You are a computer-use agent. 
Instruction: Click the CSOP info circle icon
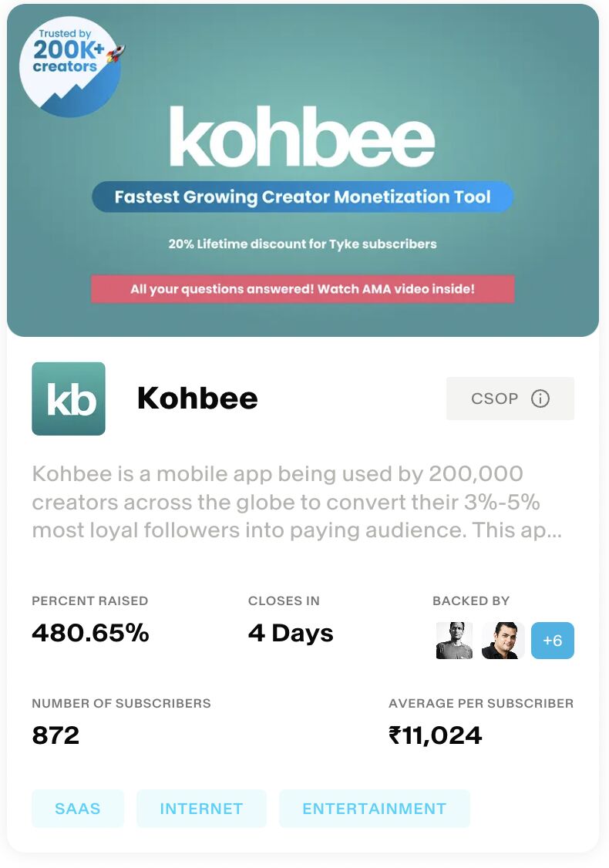click(540, 399)
